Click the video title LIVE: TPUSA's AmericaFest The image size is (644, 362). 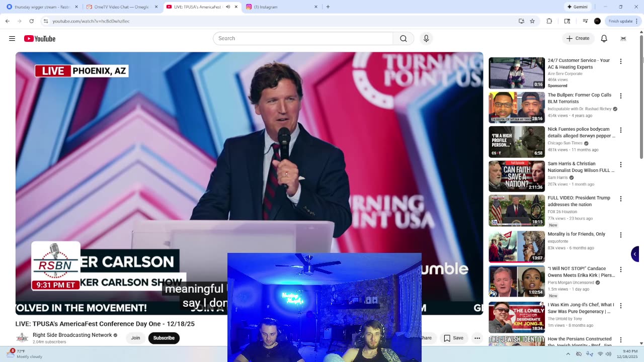pyautogui.click(x=105, y=324)
